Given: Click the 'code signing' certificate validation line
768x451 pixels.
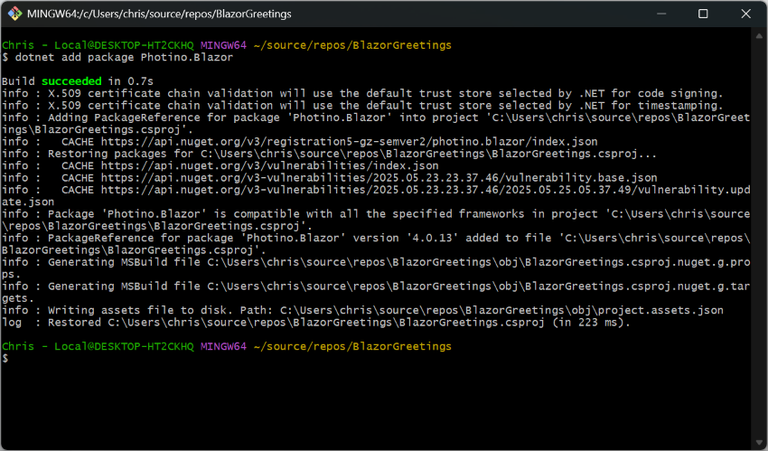Looking at the screenshot, I should coord(362,93).
